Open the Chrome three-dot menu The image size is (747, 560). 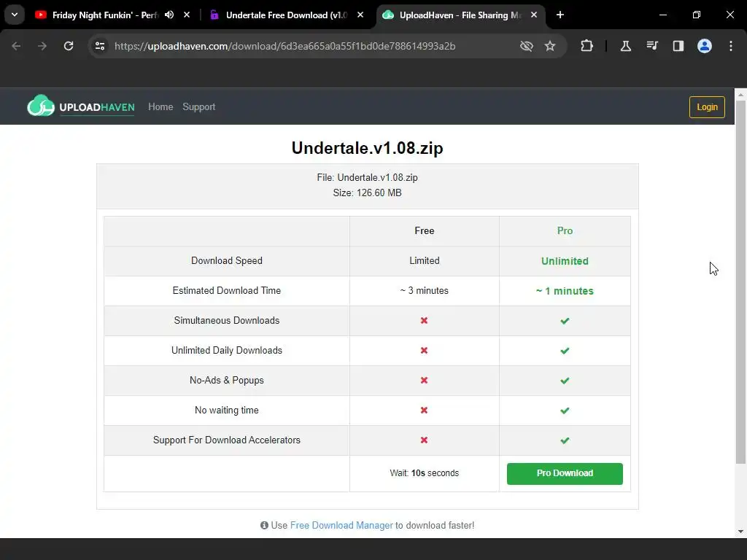(x=731, y=46)
